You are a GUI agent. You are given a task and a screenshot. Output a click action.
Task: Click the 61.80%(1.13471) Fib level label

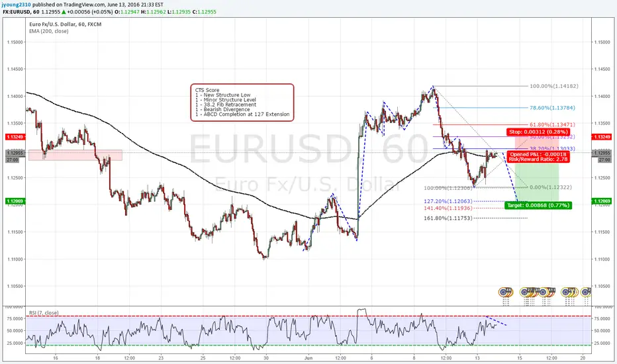tap(552, 124)
